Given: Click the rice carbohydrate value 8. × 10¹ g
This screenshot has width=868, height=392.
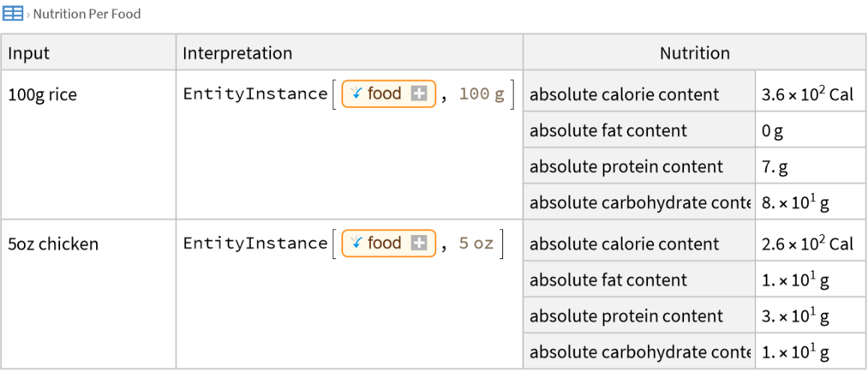Looking at the screenshot, I should (x=795, y=203).
